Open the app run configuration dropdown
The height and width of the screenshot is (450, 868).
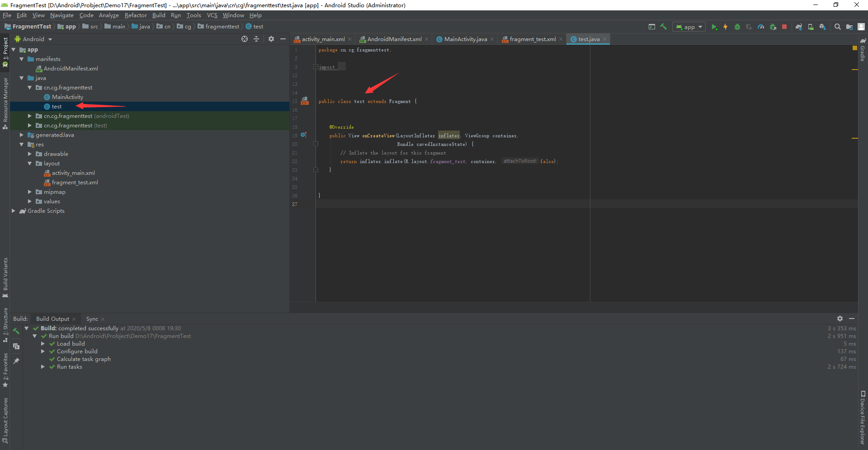click(x=689, y=27)
